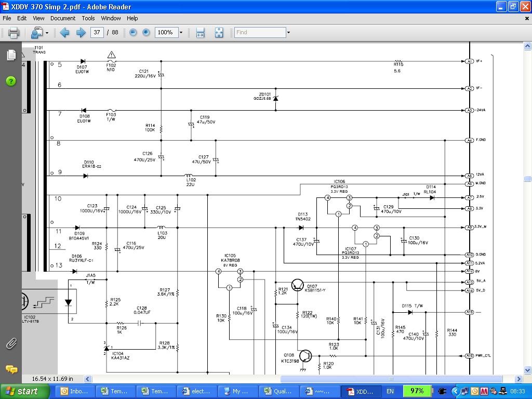The image size is (532, 399).
Task: Expand hidden tray icons arrow
Action: pos(455,392)
